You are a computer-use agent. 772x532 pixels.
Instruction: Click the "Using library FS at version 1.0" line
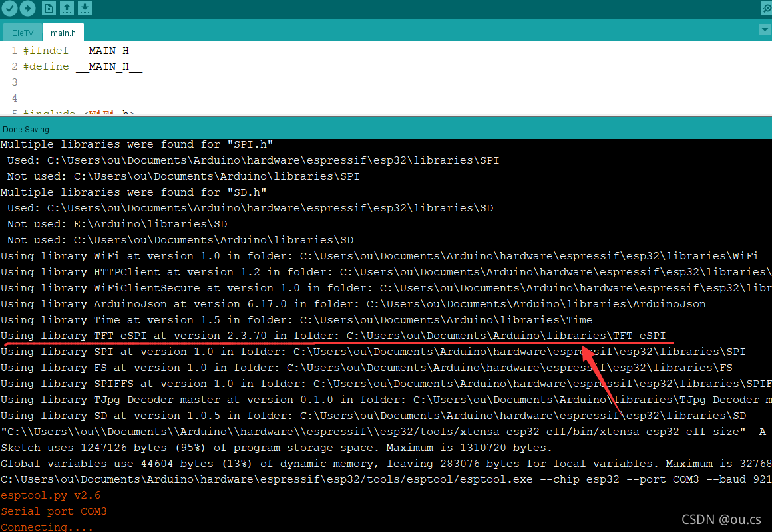[x=366, y=368]
